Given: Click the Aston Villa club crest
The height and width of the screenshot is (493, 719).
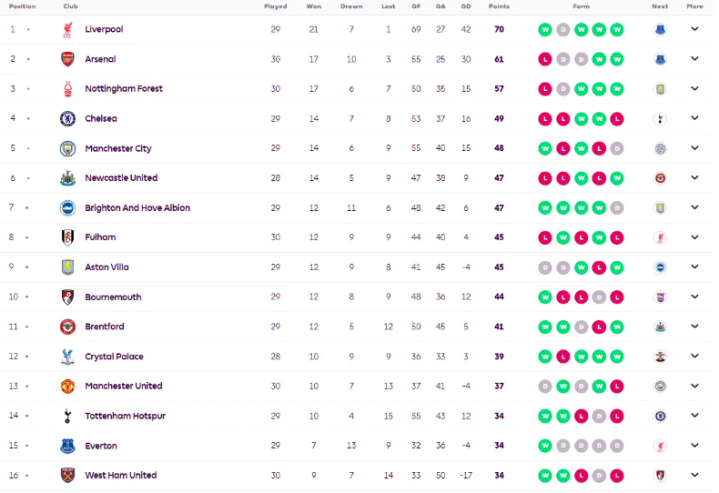Looking at the screenshot, I should [68, 267].
